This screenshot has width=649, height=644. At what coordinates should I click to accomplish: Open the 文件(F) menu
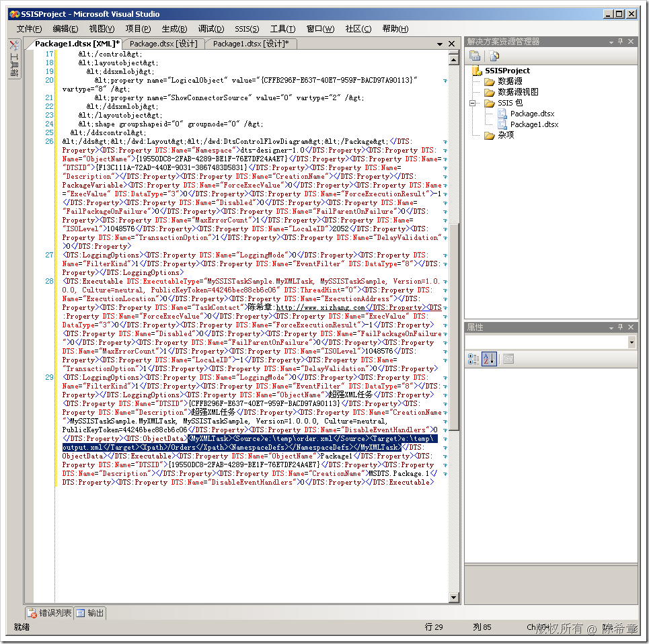click(29, 28)
